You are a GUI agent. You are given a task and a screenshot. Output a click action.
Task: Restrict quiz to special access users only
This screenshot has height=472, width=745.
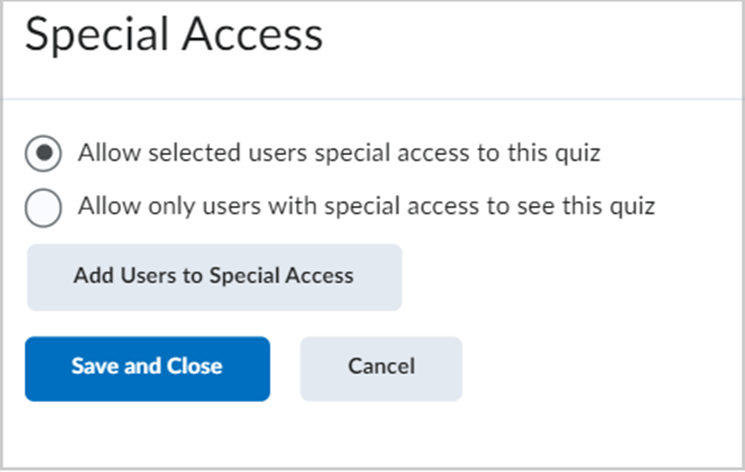[43, 208]
